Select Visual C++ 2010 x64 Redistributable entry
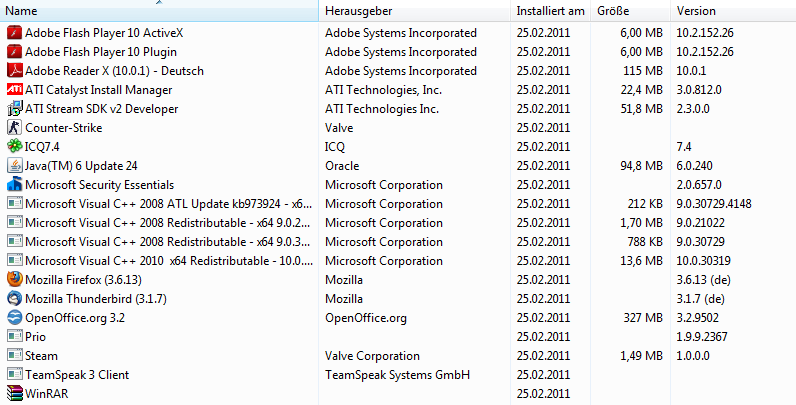Image resolution: width=796 pixels, height=405 pixels. click(x=169, y=261)
